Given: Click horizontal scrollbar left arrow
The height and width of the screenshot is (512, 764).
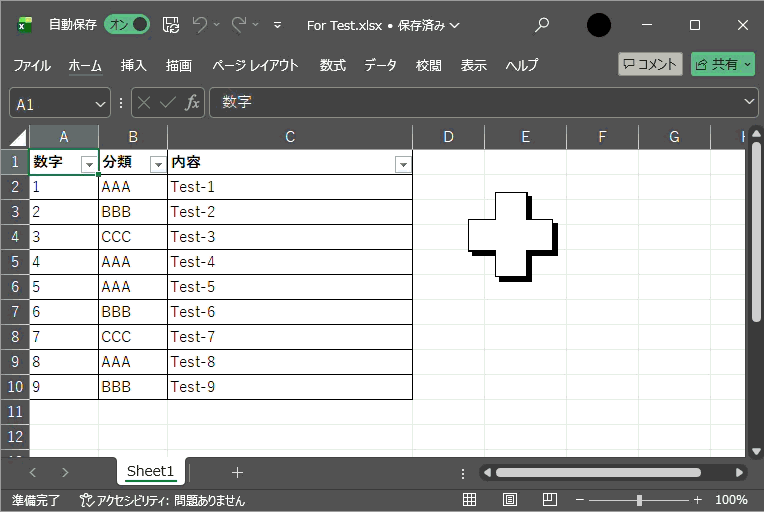Looking at the screenshot, I should 487,473.
